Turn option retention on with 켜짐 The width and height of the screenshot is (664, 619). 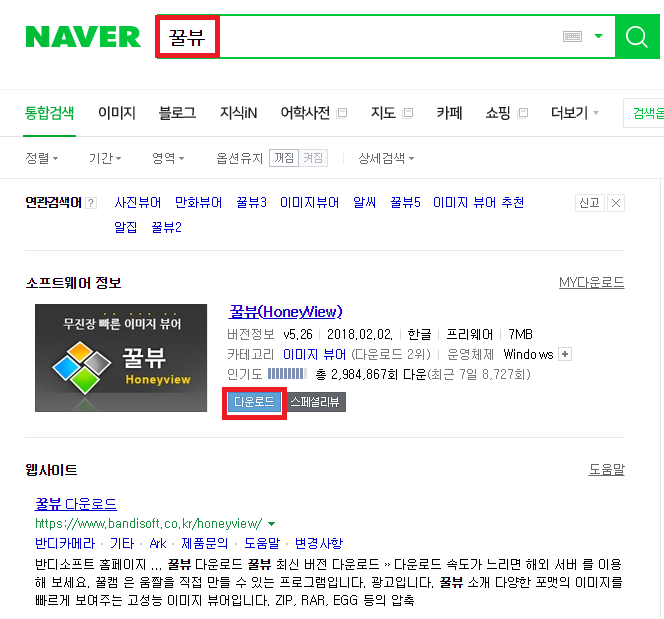[313, 158]
